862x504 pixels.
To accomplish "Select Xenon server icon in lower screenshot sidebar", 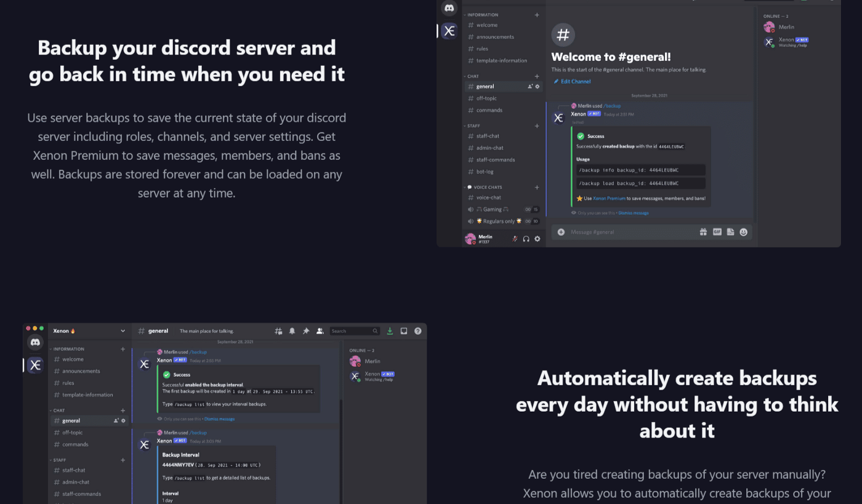I will (x=35, y=365).
